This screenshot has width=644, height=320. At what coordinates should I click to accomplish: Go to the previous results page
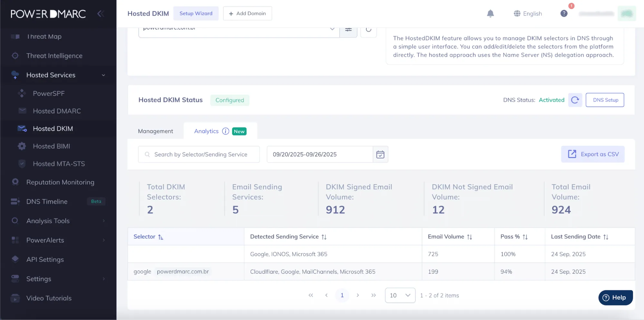326,295
